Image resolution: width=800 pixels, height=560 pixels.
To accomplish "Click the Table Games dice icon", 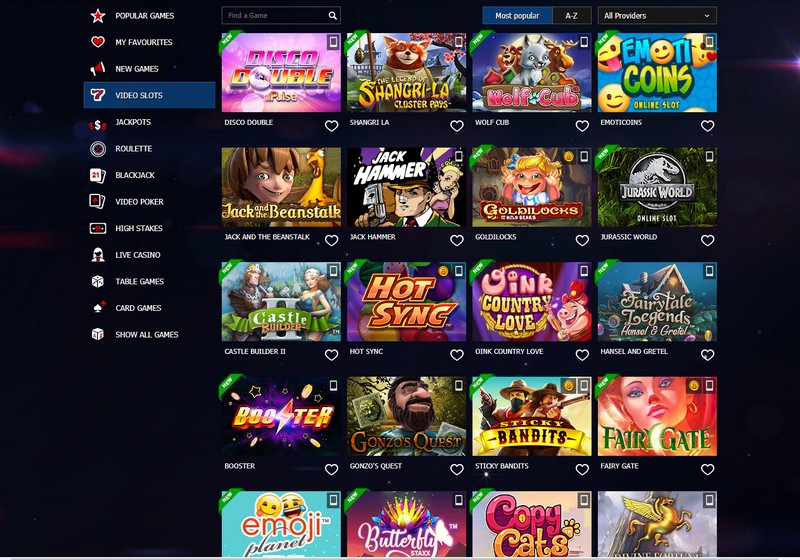I will (97, 281).
